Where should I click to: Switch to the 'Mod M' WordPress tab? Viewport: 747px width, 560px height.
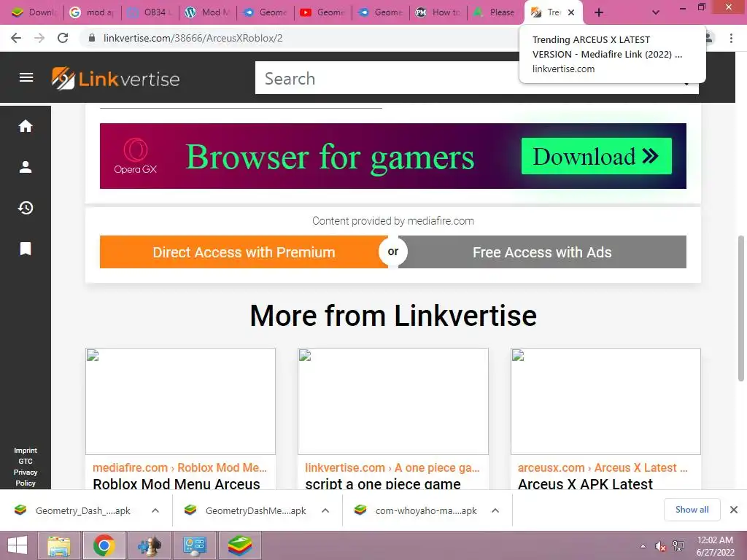click(208, 12)
